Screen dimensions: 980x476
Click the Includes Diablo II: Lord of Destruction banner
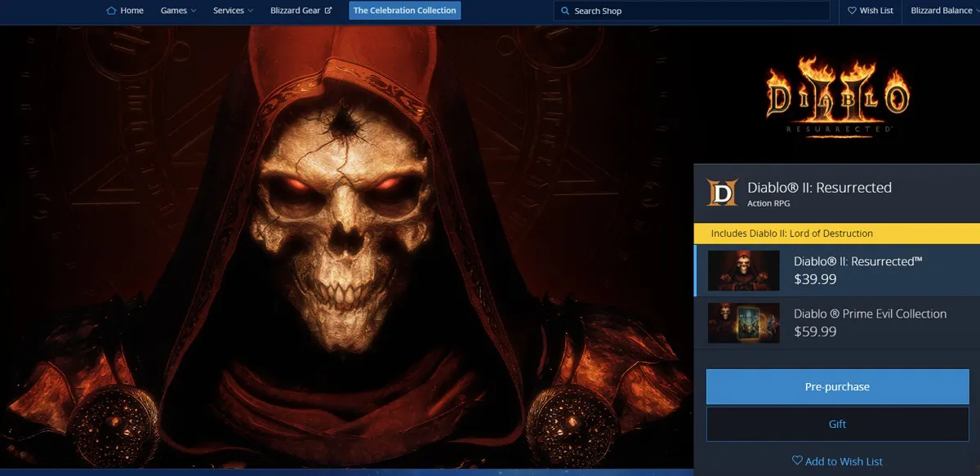(x=837, y=233)
